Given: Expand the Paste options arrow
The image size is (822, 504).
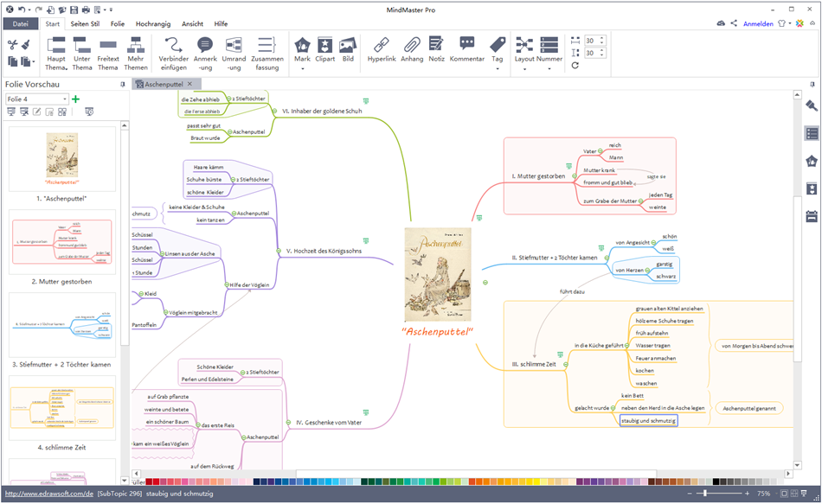Looking at the screenshot, I should pos(34,62).
